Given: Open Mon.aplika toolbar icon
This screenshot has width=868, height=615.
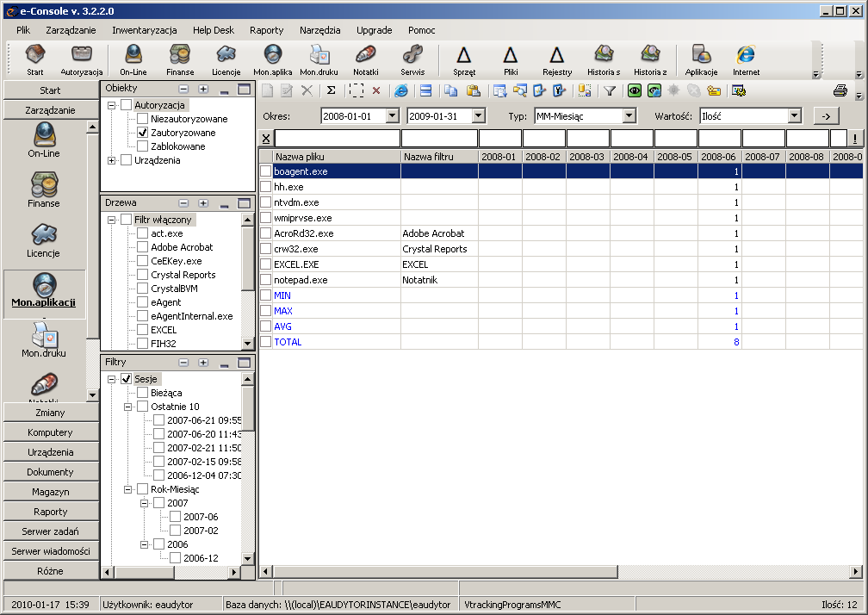Looking at the screenshot, I should pyautogui.click(x=273, y=59).
